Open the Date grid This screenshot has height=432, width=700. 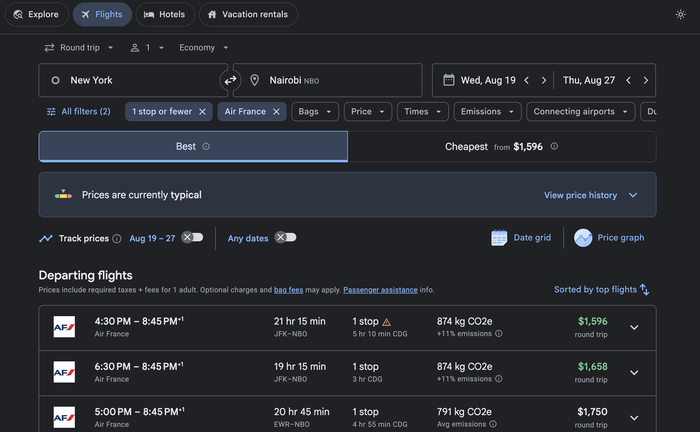521,238
